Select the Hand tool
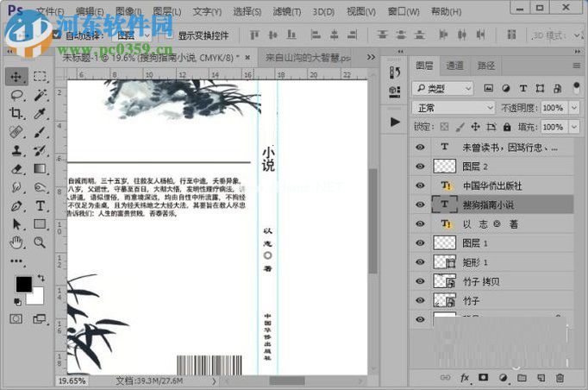The image size is (588, 390). [x=16, y=242]
